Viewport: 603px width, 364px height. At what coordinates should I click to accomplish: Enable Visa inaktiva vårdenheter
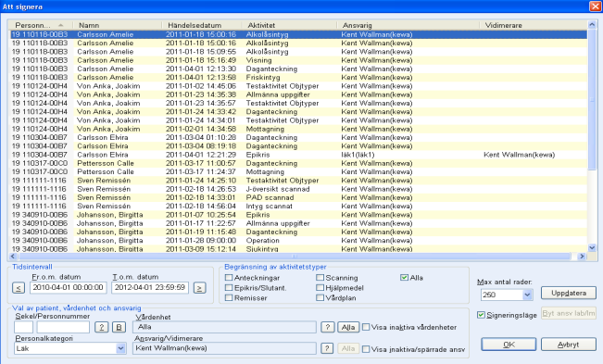point(366,327)
